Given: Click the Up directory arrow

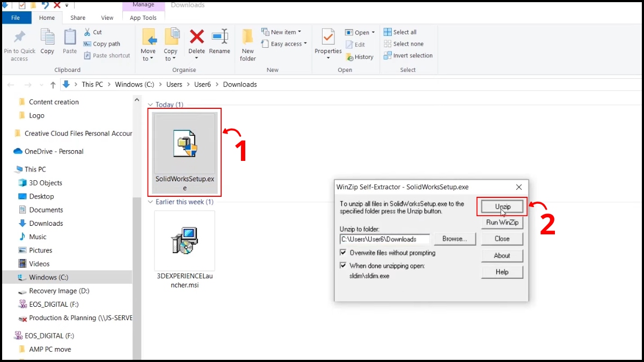Looking at the screenshot, I should point(53,85).
